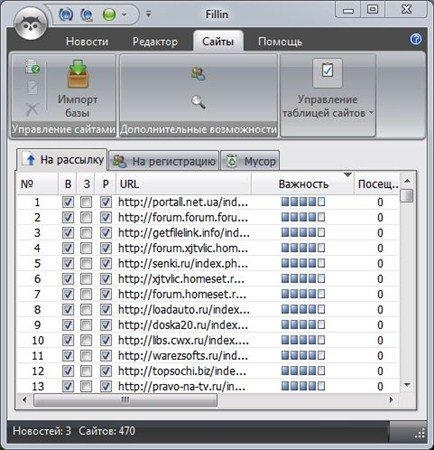The width and height of the screenshot is (434, 450).
Task: Click the first blue globe icon in title toolbar
Action: (66, 15)
